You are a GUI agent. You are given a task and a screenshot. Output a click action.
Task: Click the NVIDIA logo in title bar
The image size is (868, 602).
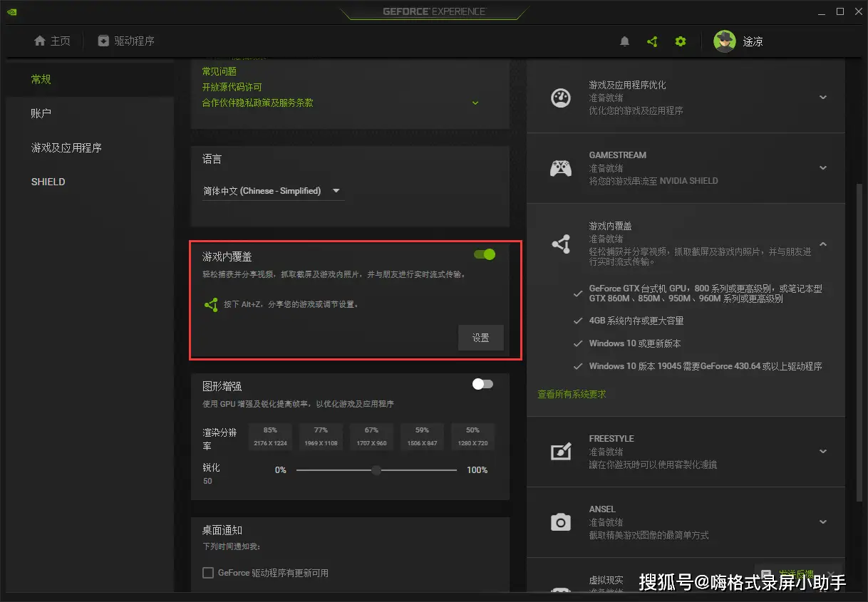[x=13, y=11]
